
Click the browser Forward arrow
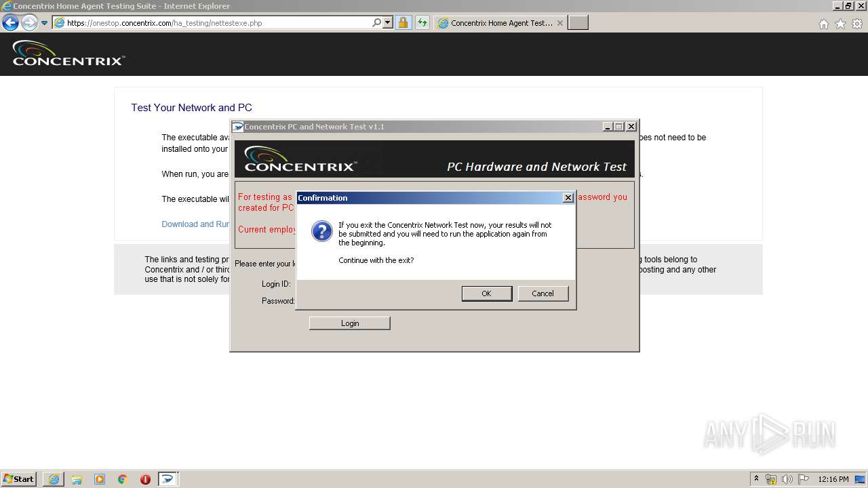[x=29, y=22]
